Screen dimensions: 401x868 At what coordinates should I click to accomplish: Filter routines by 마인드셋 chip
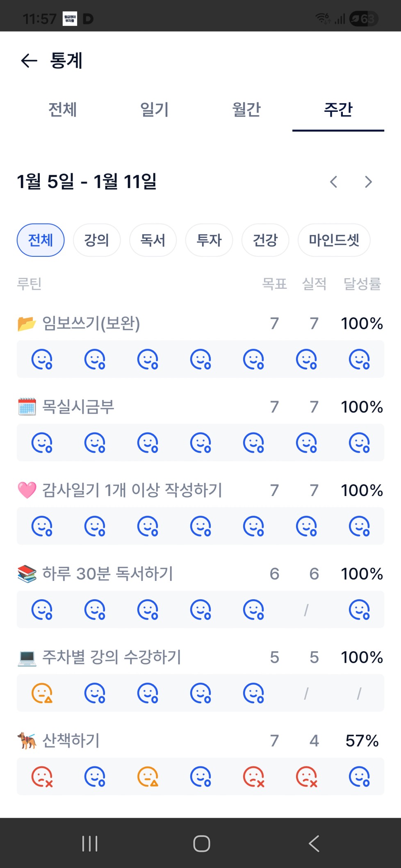[x=334, y=240]
